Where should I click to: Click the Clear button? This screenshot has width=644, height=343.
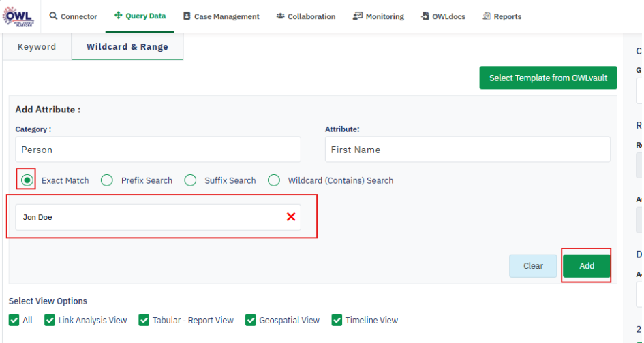(533, 266)
